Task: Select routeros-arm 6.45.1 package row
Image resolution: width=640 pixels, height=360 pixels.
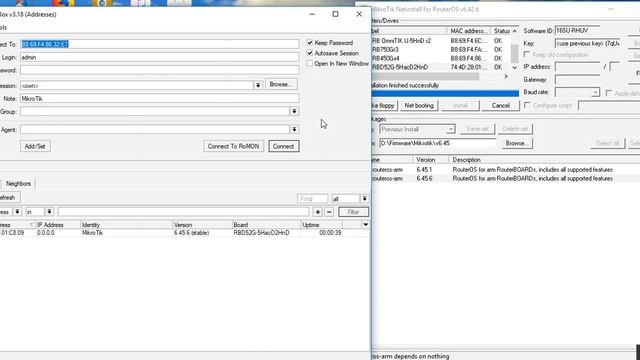Action: 505,169
